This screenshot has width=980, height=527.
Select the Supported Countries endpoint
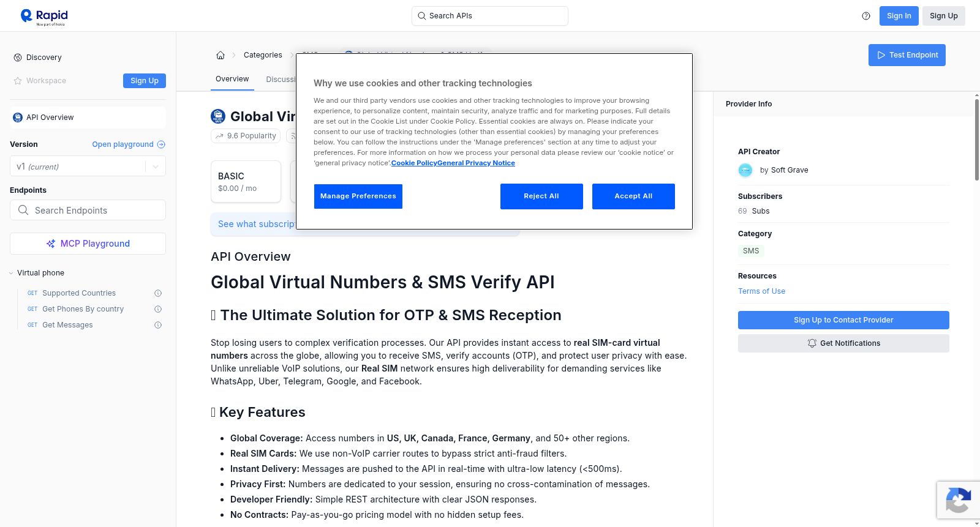click(79, 293)
